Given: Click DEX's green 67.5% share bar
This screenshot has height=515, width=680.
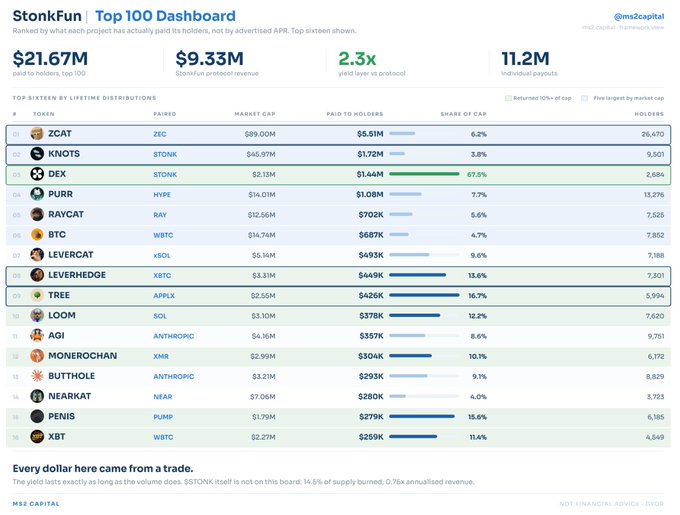Looking at the screenshot, I should tap(424, 174).
